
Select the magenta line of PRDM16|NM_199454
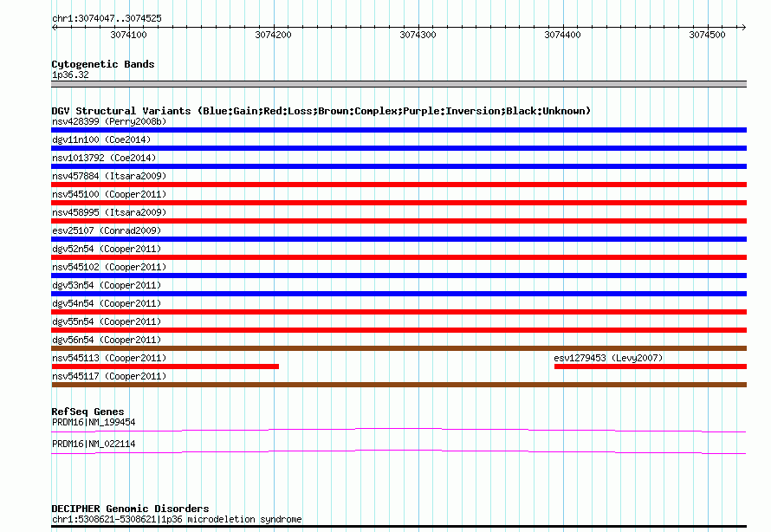click(398, 431)
